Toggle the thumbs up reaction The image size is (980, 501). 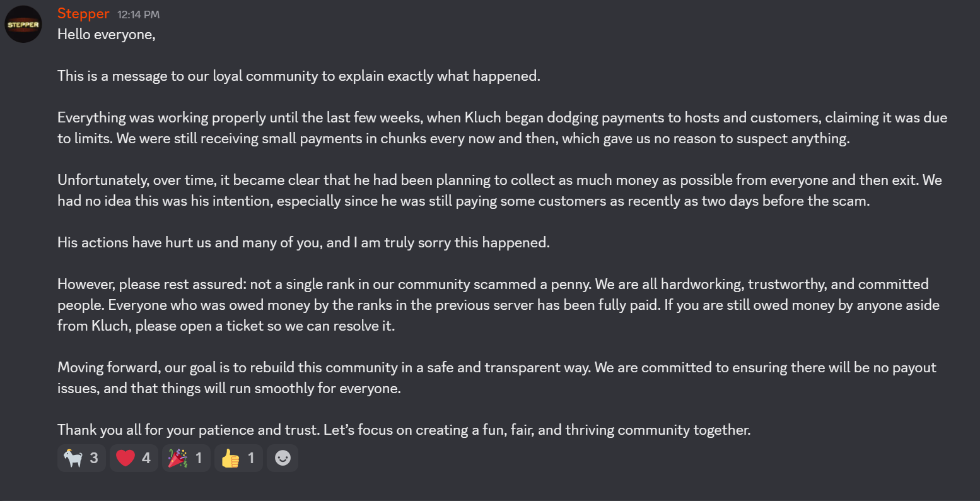[x=238, y=458]
